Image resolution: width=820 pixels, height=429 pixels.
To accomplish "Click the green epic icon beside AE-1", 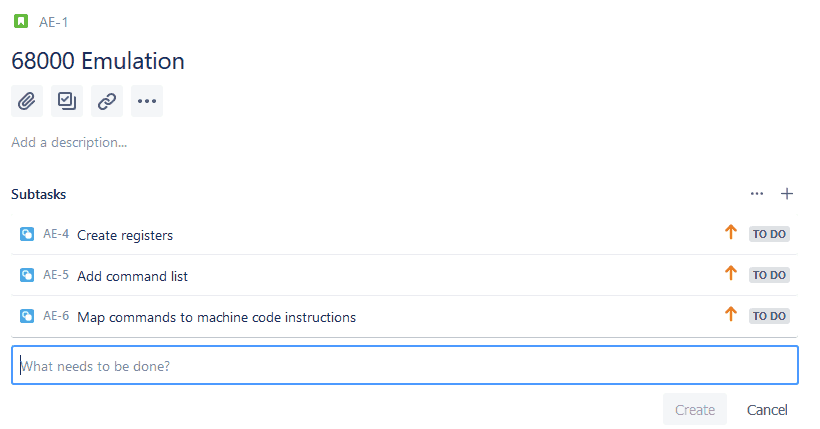I will (20, 21).
